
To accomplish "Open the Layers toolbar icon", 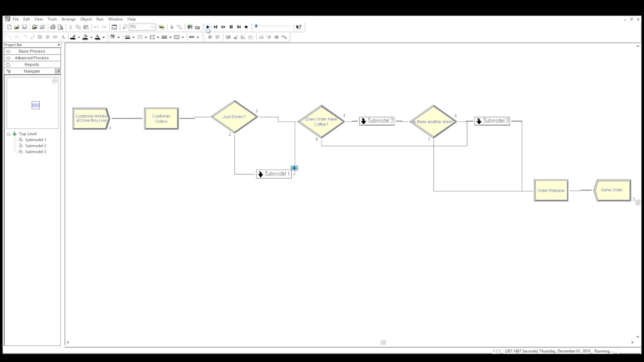I will click(162, 27).
